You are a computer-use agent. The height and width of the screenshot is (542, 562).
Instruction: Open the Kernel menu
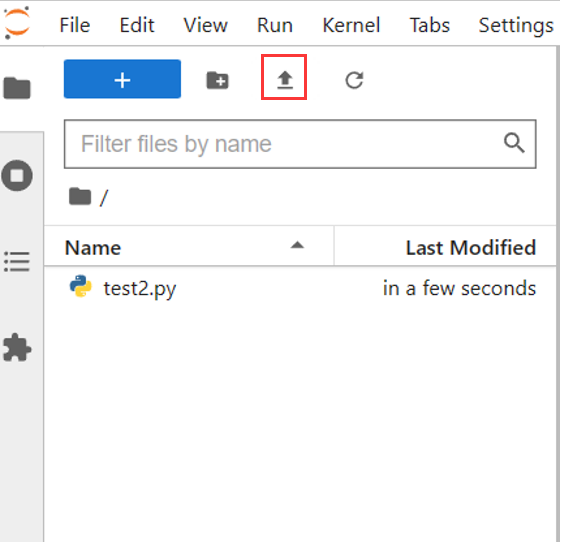click(351, 25)
